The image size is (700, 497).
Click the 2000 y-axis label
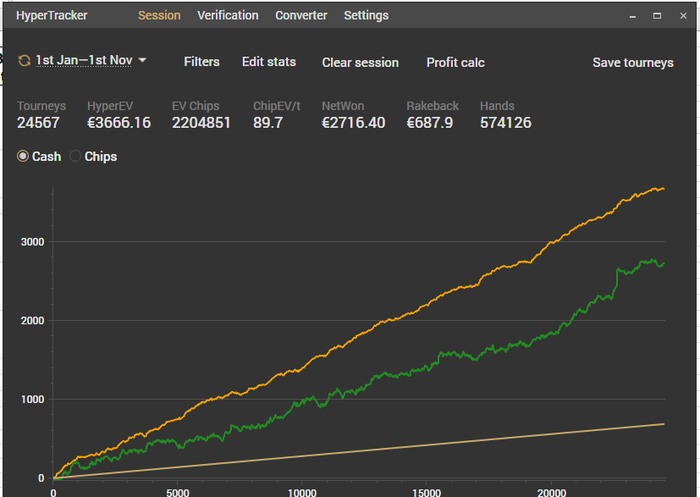(x=33, y=321)
